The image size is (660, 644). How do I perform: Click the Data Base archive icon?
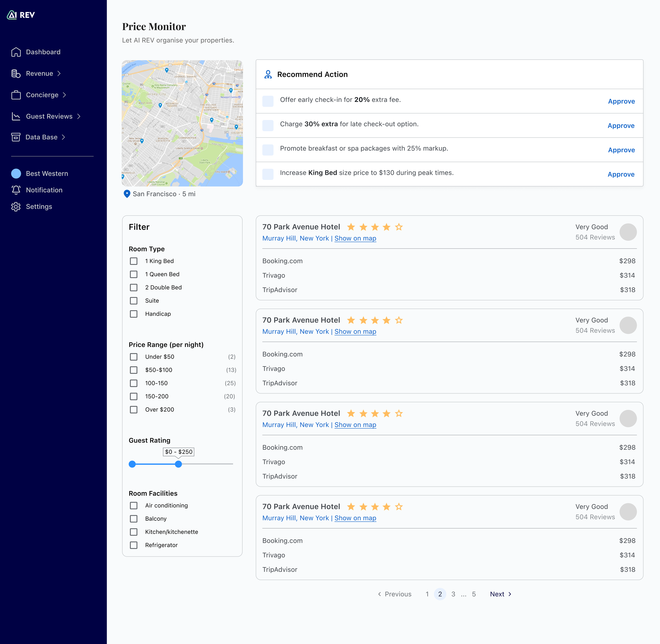16,137
